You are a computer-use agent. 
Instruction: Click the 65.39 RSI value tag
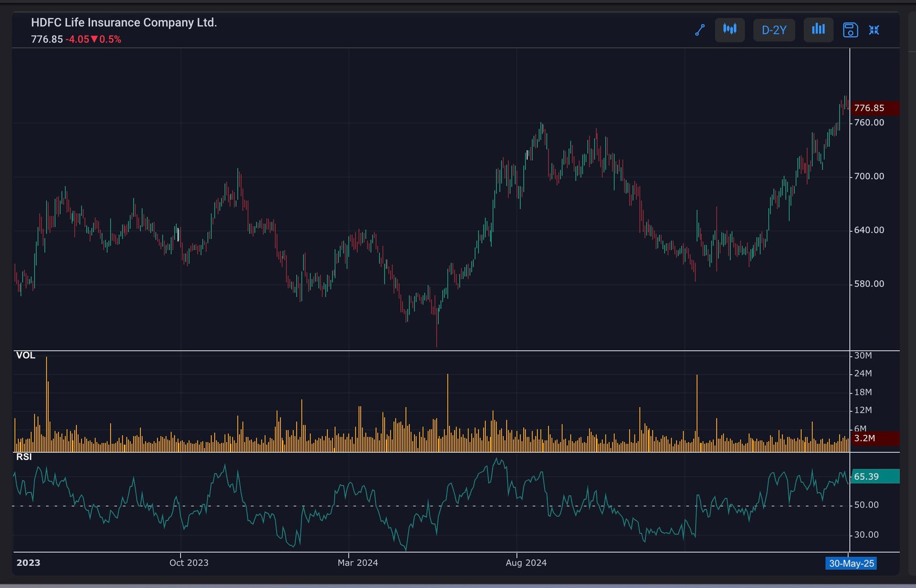point(875,476)
